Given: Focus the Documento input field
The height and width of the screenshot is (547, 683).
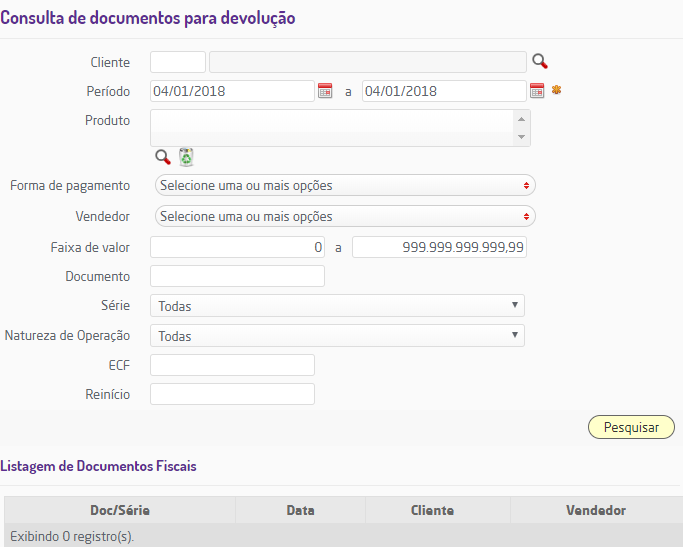Looking at the screenshot, I should point(237,276).
